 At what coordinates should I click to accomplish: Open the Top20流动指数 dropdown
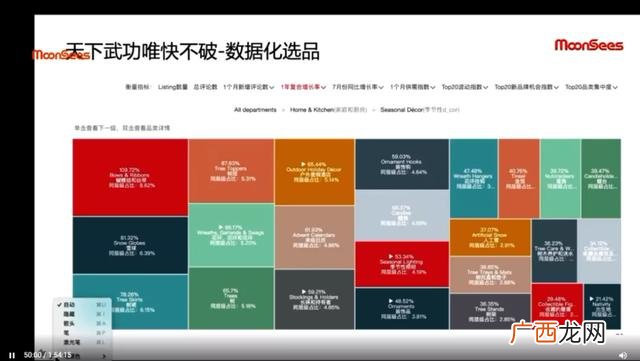tap(464, 87)
